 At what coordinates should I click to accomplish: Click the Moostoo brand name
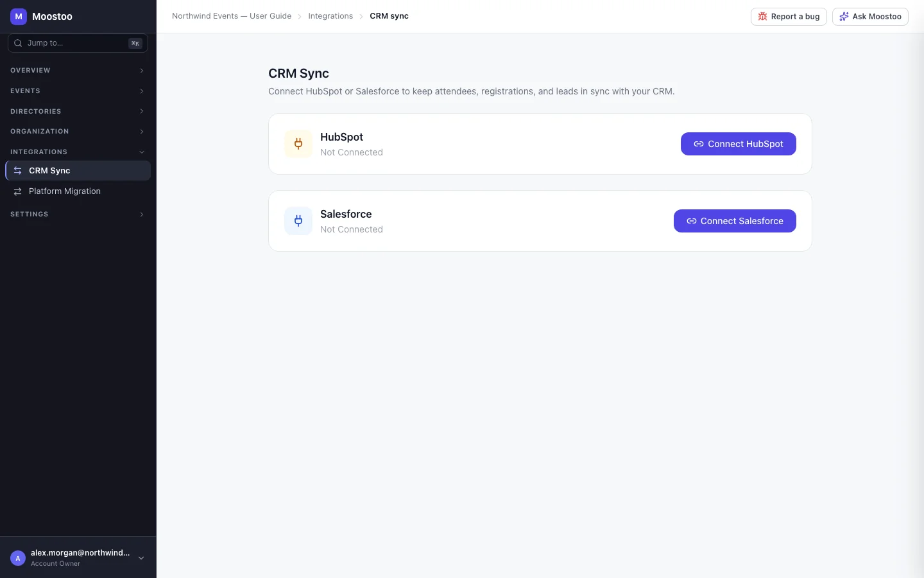click(x=52, y=17)
